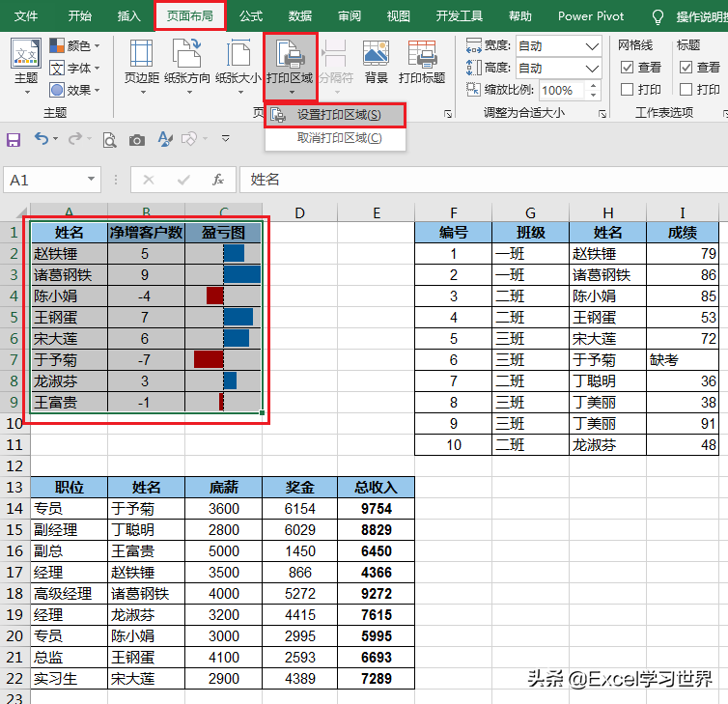Increase the 缩放比例 scale spinner value

pyautogui.click(x=593, y=86)
